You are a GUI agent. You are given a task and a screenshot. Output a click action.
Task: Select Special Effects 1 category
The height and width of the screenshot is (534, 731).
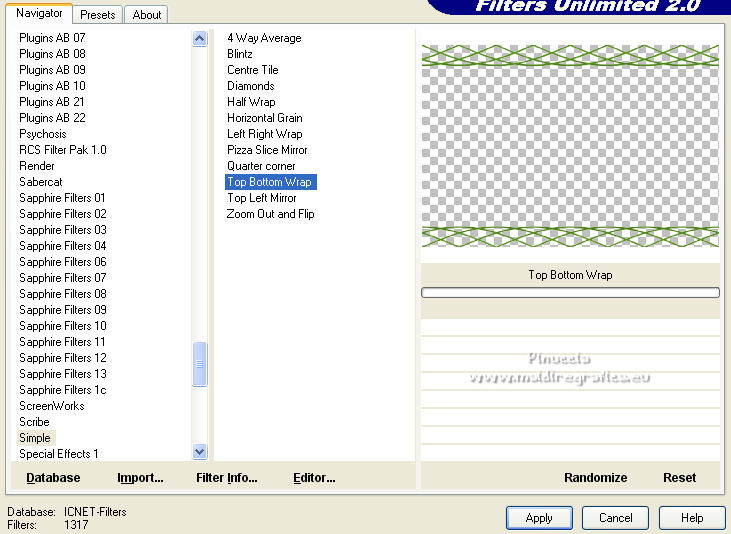[59, 454]
